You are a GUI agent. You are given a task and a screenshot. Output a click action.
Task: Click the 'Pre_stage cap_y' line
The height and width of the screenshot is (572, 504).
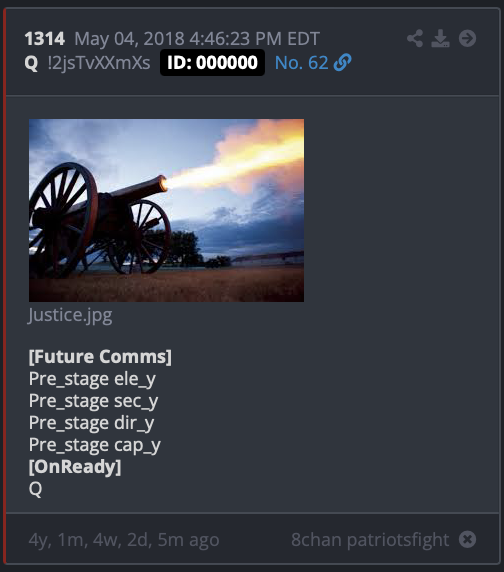pyautogui.click(x=95, y=445)
